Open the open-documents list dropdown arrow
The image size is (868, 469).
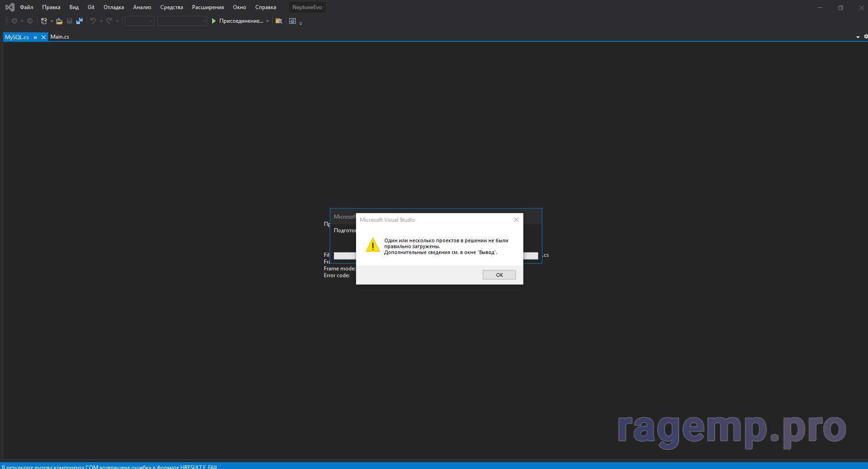858,37
